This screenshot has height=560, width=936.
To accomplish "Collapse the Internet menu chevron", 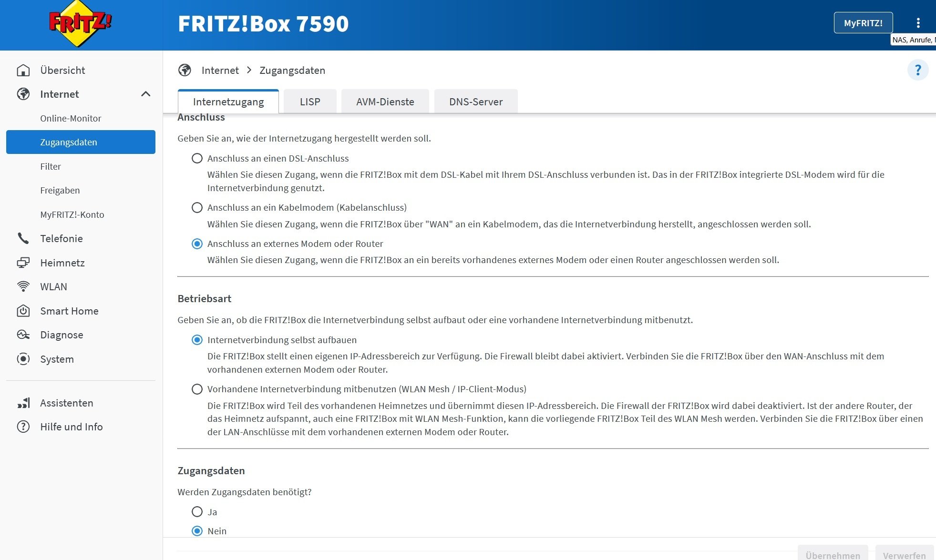I will [x=145, y=94].
